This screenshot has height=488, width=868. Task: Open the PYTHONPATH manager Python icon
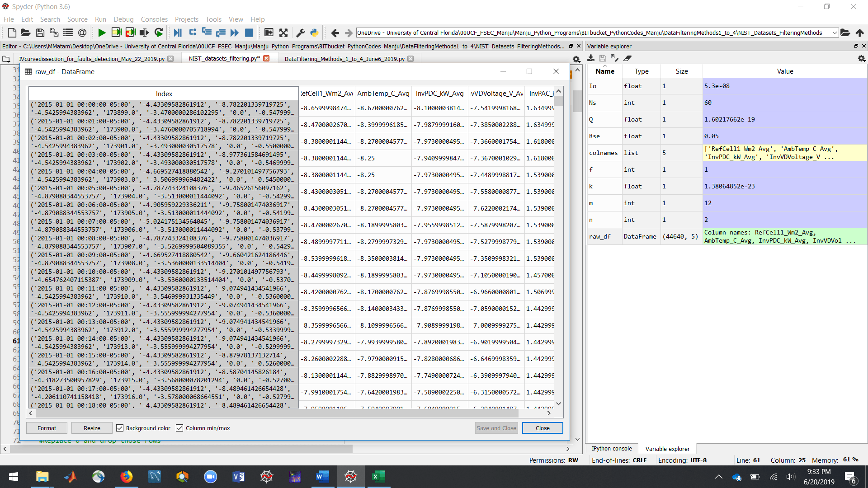click(x=314, y=33)
